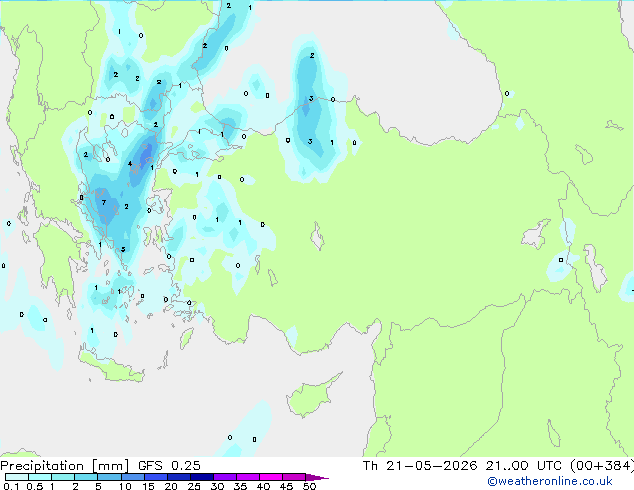Pick the 10–15 mm legend color swatch
This screenshot has width=634, height=490.
pyautogui.click(x=132, y=477)
